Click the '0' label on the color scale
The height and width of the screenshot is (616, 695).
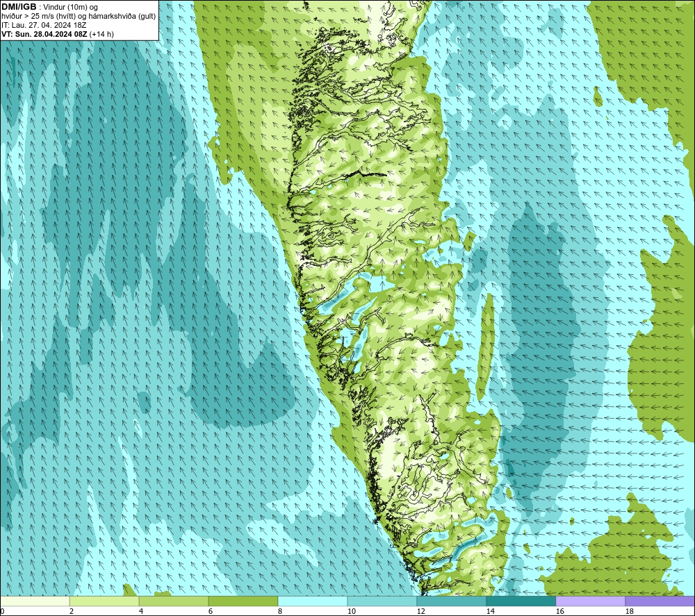coord(2,611)
